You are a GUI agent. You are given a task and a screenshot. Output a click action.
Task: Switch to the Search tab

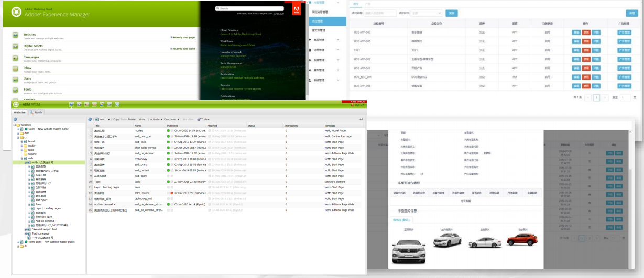point(36,112)
